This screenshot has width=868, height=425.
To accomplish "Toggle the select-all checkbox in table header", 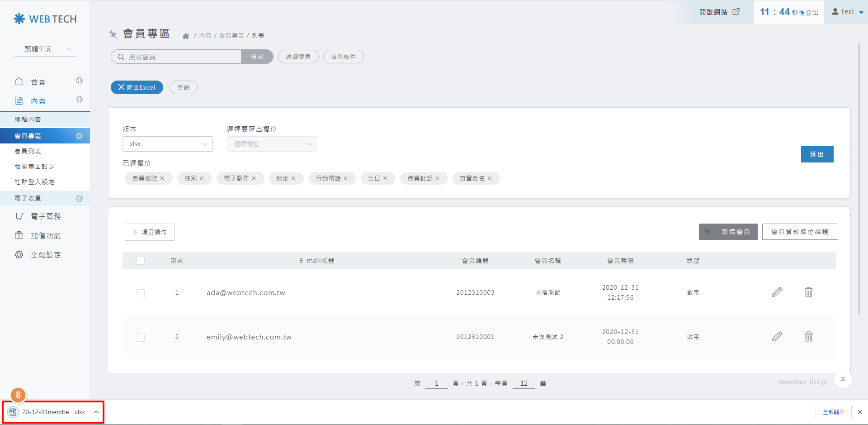I will [x=141, y=261].
